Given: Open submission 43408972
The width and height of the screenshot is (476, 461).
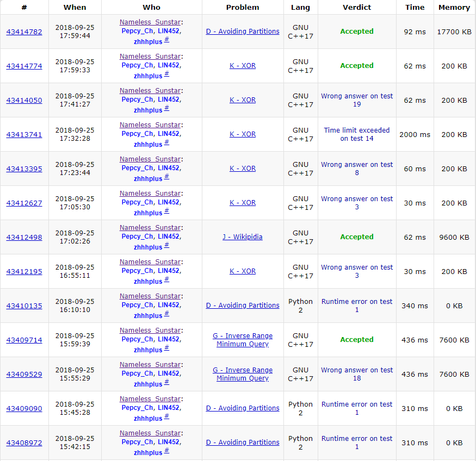Looking at the screenshot, I should pyautogui.click(x=24, y=443).
